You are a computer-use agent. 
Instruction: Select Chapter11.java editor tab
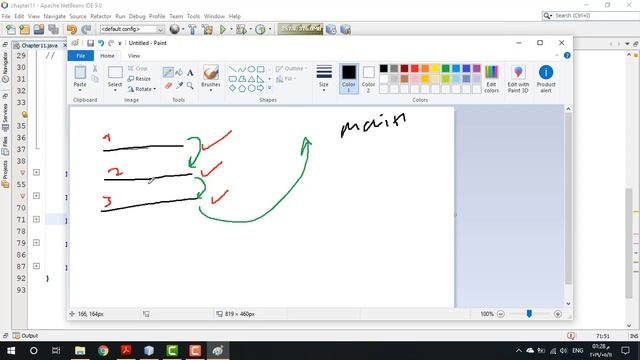(39, 45)
